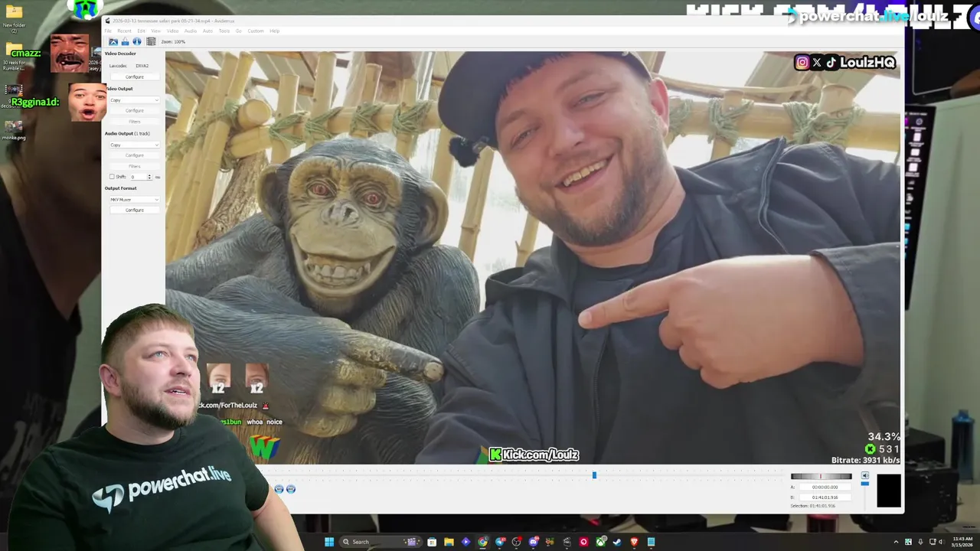Viewport: 980px width, 551px height.
Task: Open the New folder desktop icon
Action: [x=14, y=17]
